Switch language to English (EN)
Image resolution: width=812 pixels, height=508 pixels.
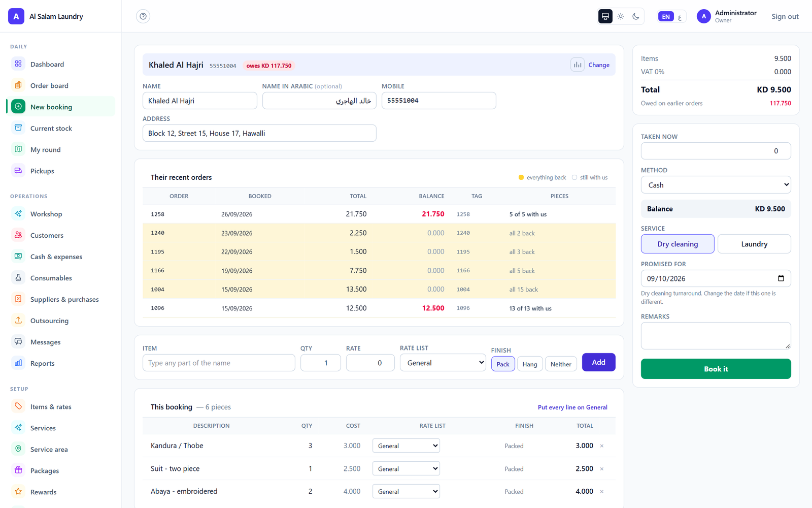tap(666, 16)
